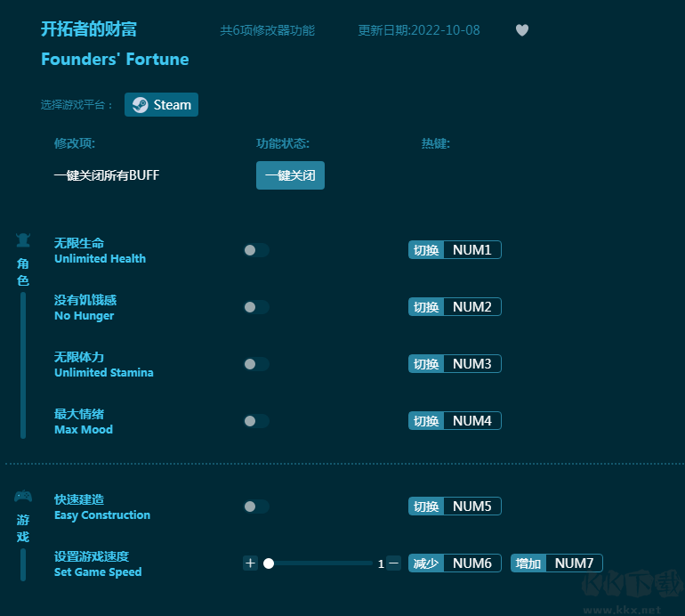Enable the Max Mood switch
The height and width of the screenshot is (616, 685).
pyautogui.click(x=256, y=421)
